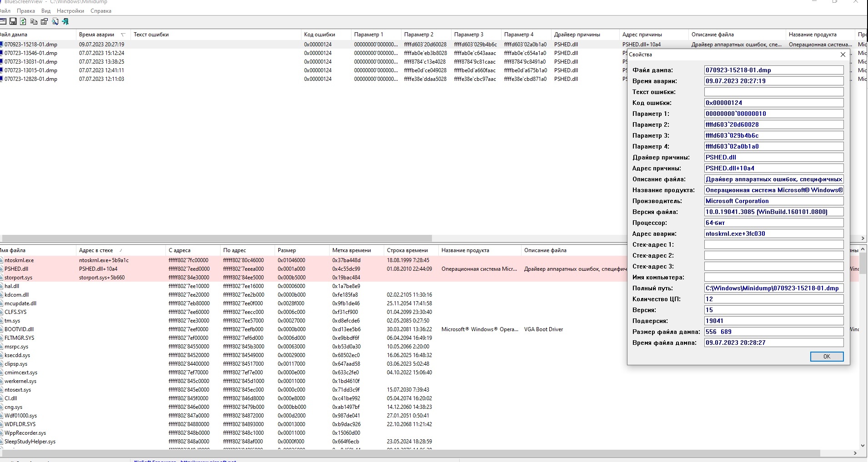This screenshot has width=868, height=462.
Task: Click the Версия файла field in Свойства
Action: pyautogui.click(x=774, y=212)
